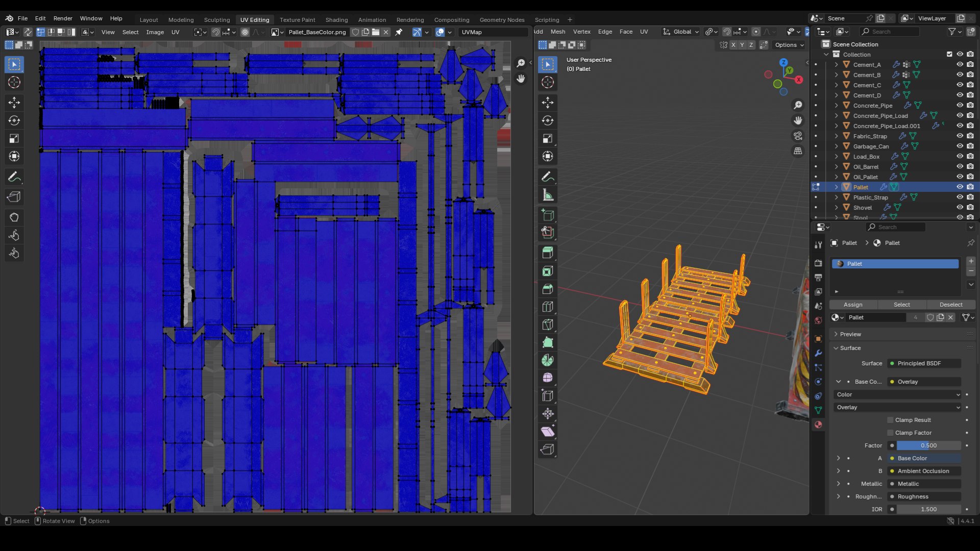Select the Pinch tool in UV editor
This screenshot has height=551, width=980.
pyautogui.click(x=14, y=253)
